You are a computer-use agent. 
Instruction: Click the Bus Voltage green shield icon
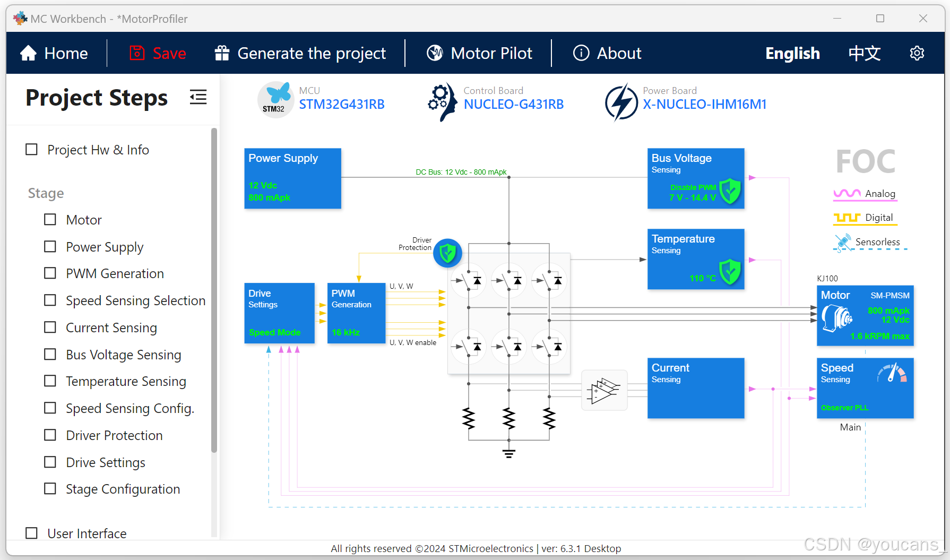730,191
